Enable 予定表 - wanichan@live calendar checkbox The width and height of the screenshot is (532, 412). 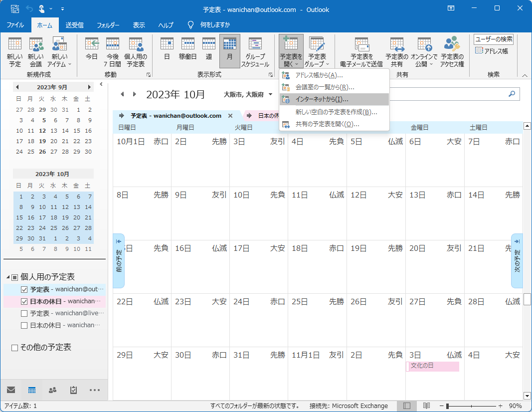pyautogui.click(x=24, y=313)
